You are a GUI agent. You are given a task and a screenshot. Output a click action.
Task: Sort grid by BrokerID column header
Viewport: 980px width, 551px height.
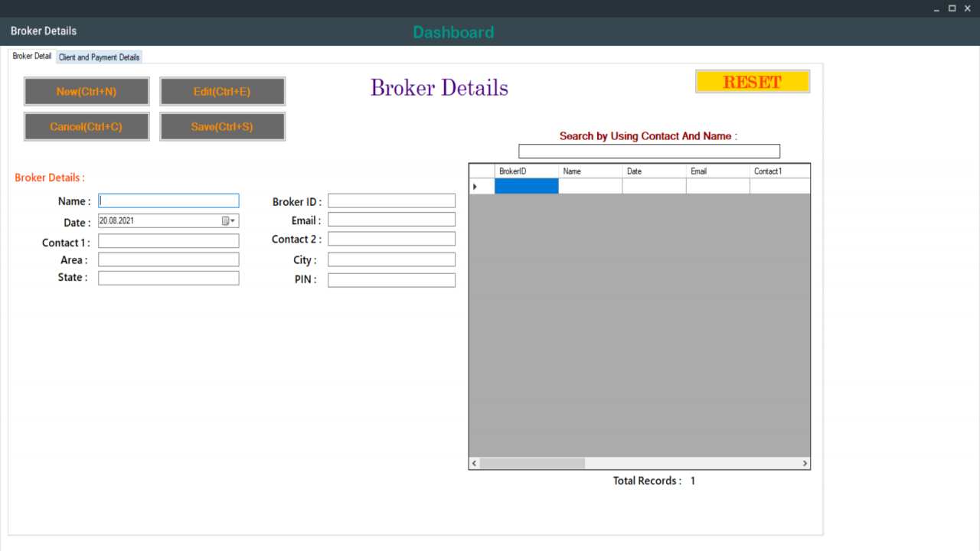[527, 171]
